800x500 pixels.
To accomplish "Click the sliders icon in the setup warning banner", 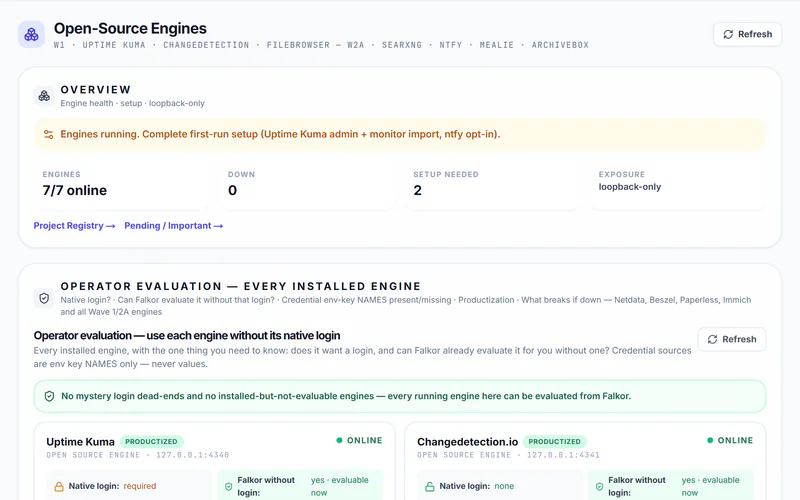I will [x=48, y=134].
